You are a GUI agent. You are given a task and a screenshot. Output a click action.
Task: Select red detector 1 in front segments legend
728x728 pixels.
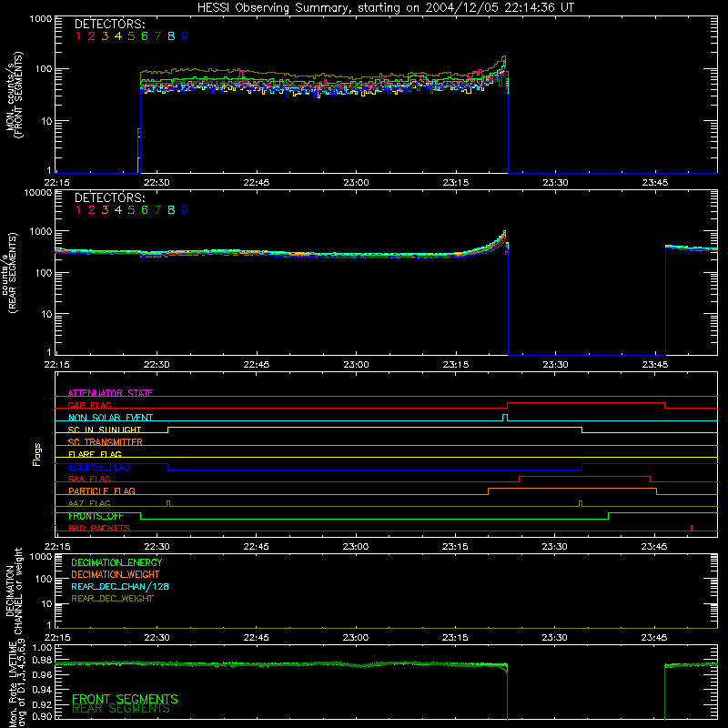tap(78, 36)
